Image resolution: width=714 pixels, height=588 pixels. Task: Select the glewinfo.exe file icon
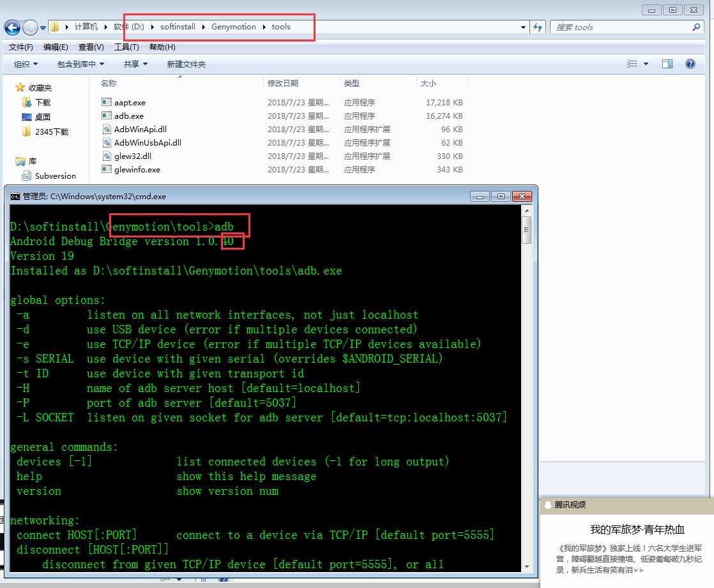[x=107, y=169]
